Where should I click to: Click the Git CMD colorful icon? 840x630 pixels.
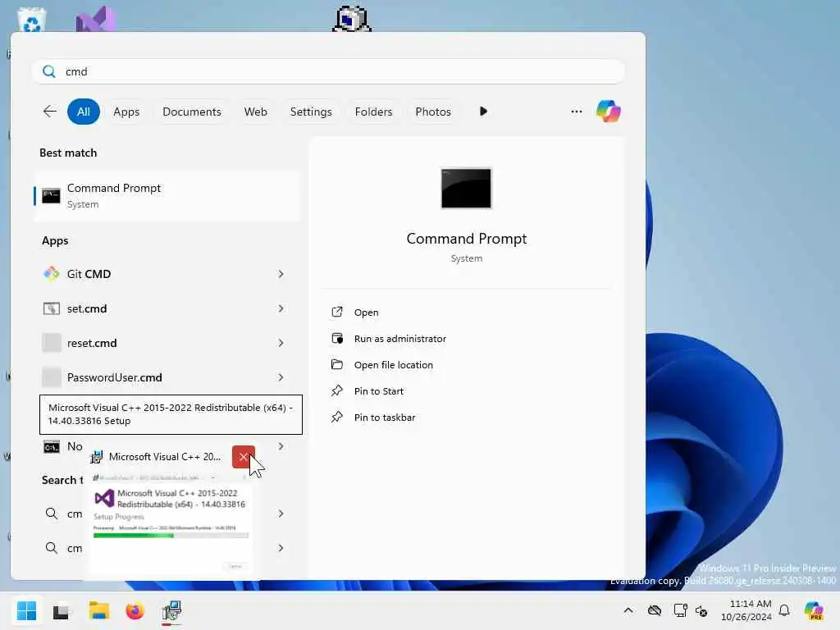point(52,274)
